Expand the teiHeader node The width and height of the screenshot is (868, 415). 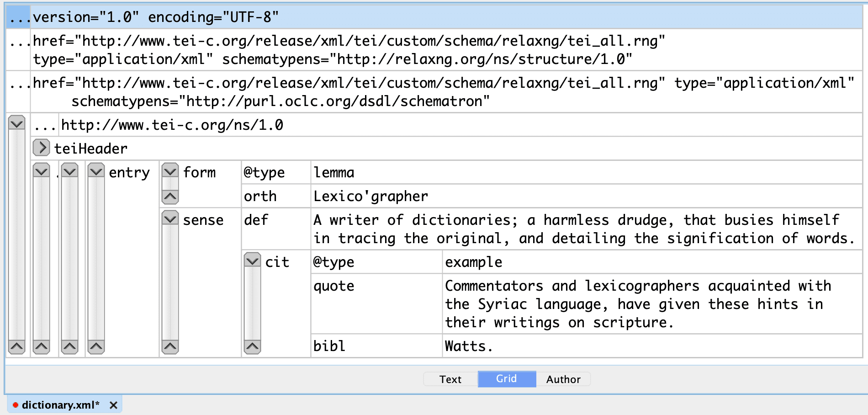pos(41,148)
